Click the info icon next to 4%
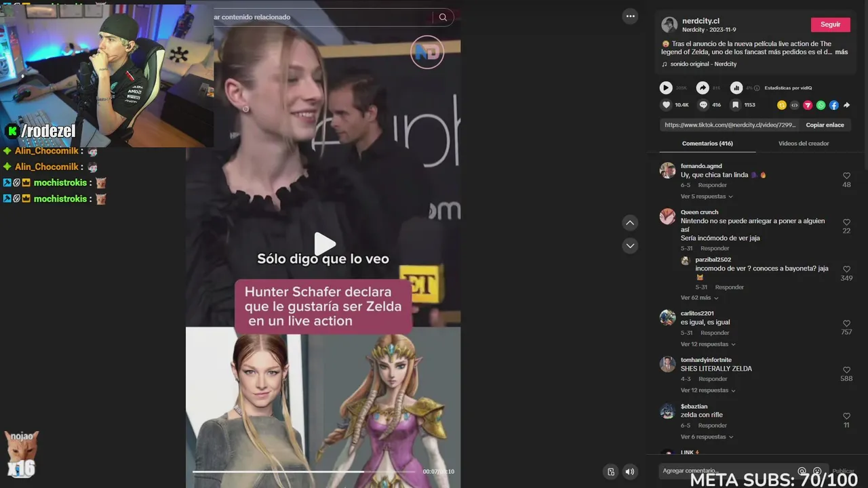 tap(757, 88)
